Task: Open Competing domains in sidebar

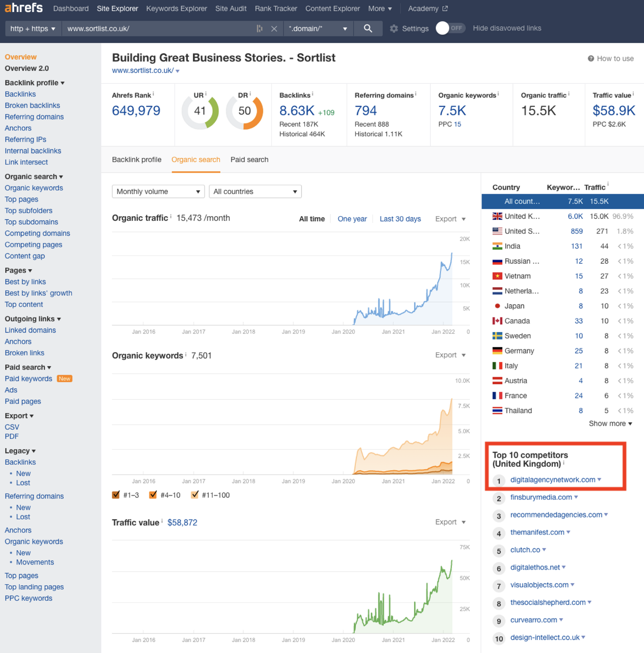Action: click(37, 233)
